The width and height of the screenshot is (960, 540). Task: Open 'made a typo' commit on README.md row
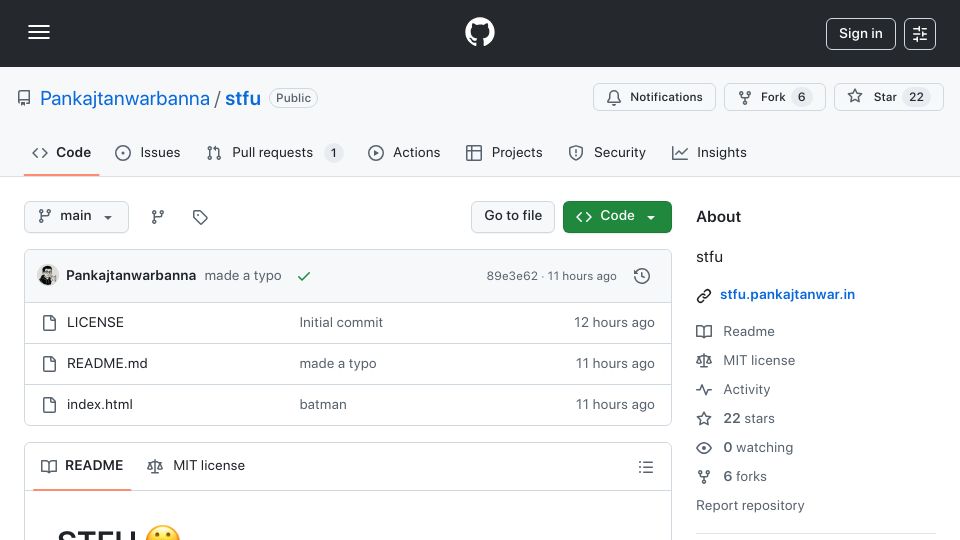coord(338,364)
